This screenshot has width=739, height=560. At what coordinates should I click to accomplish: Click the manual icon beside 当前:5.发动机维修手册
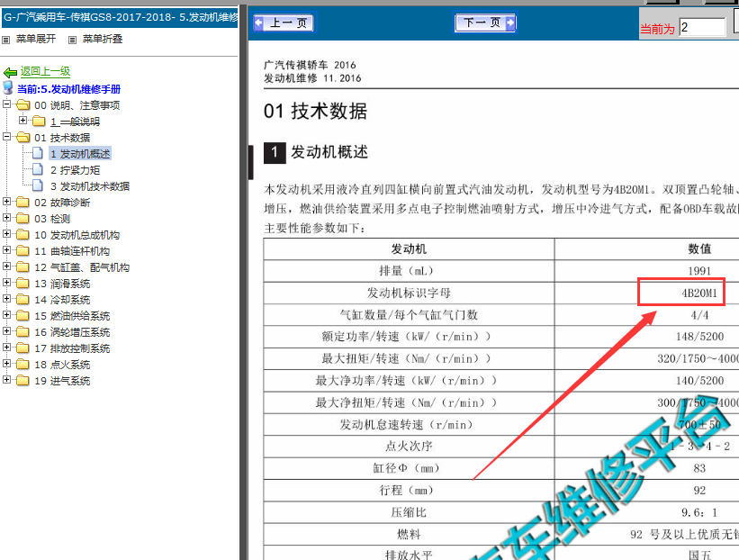click(x=8, y=87)
